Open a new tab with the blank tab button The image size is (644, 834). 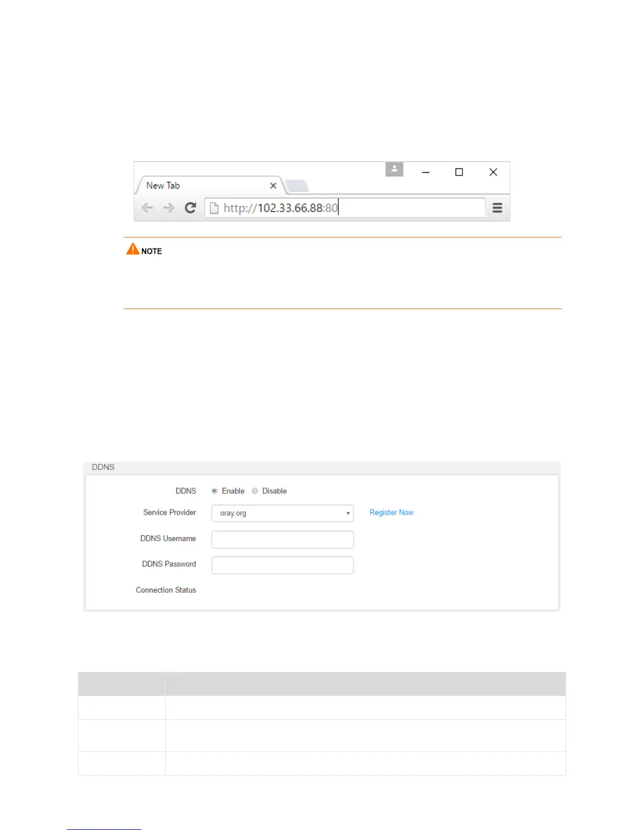pos(297,186)
